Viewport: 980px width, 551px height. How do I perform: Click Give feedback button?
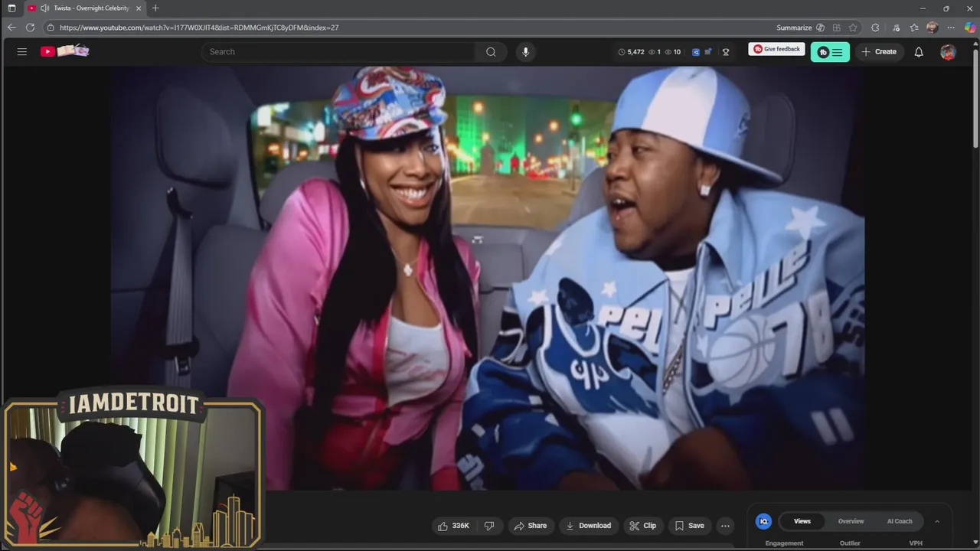pyautogui.click(x=776, y=49)
